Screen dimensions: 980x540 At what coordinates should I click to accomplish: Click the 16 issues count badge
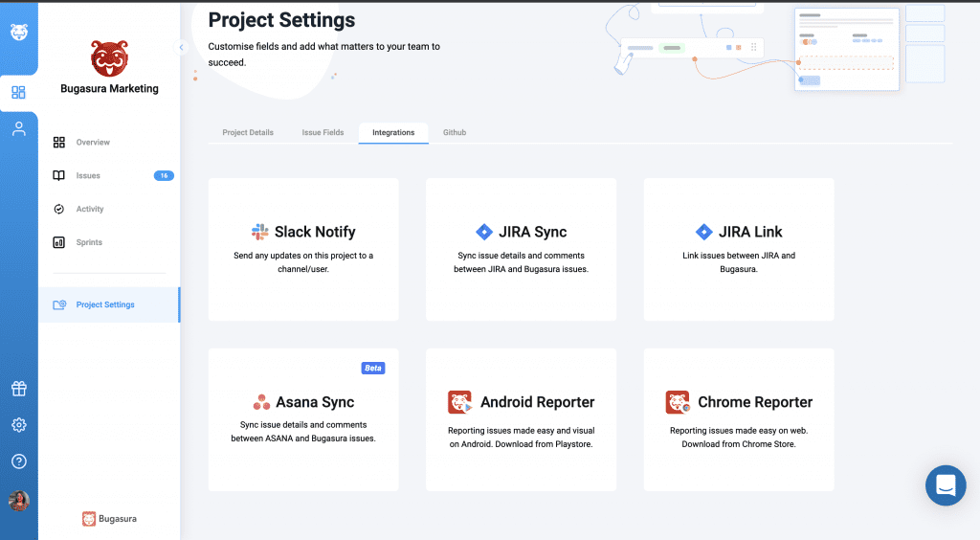pos(164,175)
